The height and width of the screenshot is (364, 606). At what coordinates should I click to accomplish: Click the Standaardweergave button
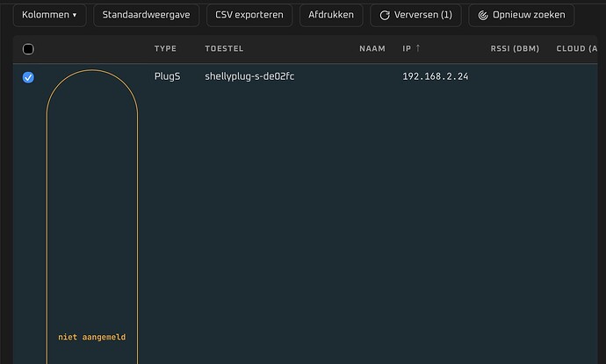(x=146, y=15)
